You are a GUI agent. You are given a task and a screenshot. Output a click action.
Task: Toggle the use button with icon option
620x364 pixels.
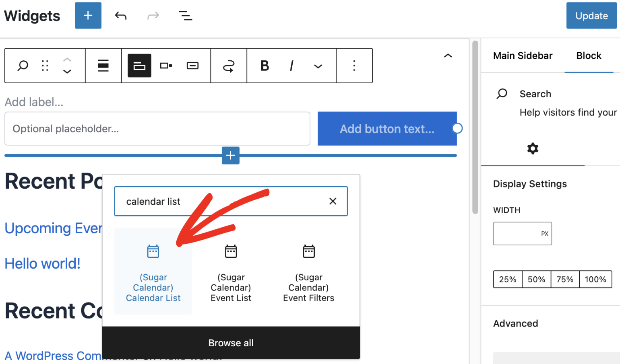tap(192, 66)
